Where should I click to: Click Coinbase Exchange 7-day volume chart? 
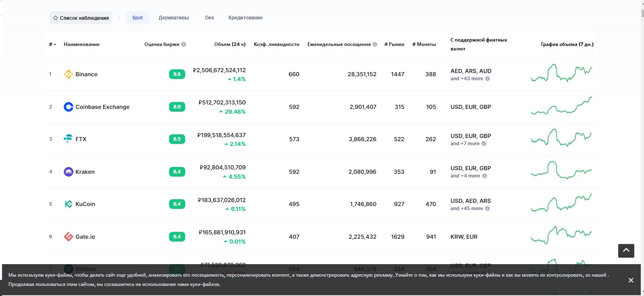coord(561,106)
